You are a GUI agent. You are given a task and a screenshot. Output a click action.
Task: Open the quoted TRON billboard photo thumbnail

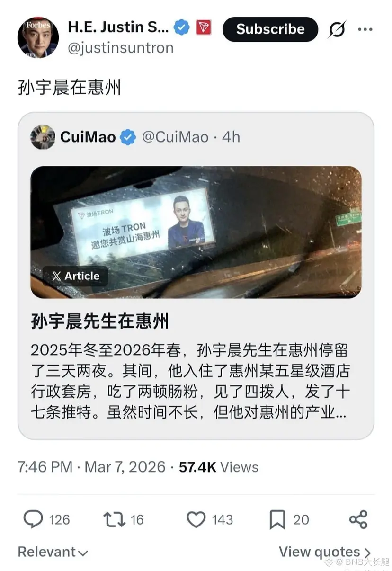[196, 232]
